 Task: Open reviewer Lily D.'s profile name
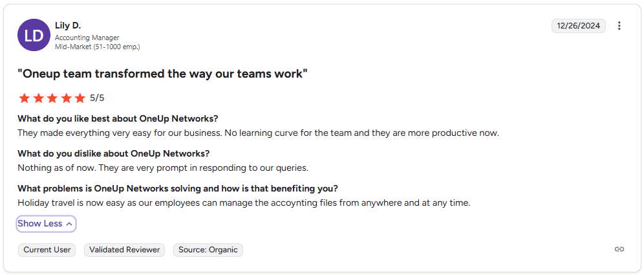(68, 25)
